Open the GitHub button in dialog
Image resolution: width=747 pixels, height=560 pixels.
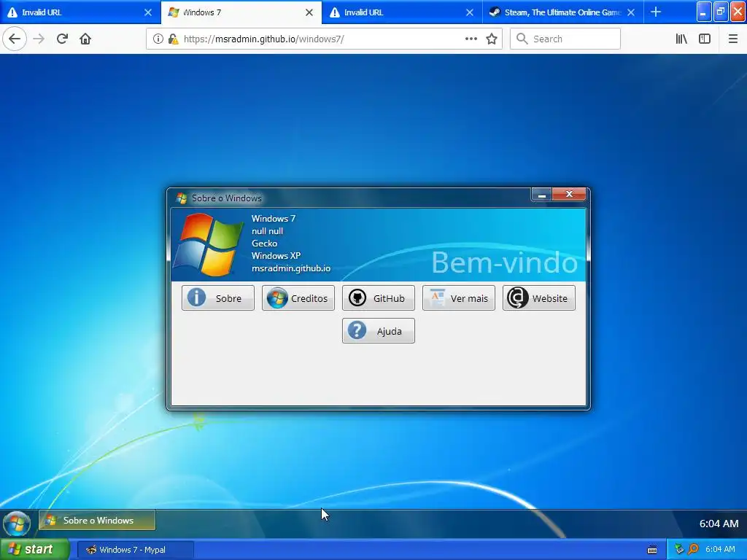(379, 298)
